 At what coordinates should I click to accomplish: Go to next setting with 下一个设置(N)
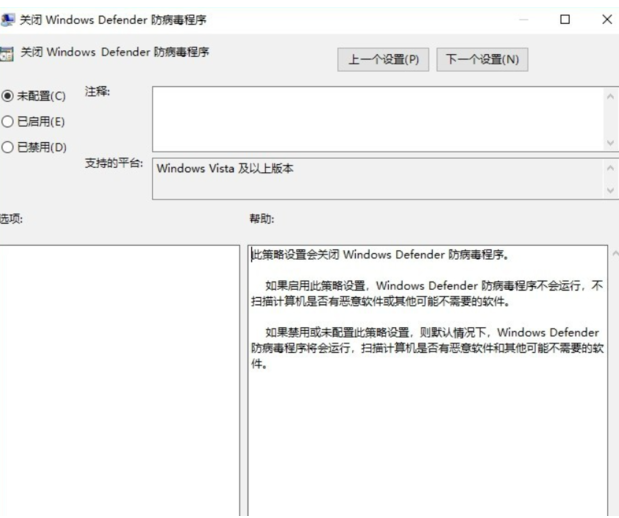point(482,60)
